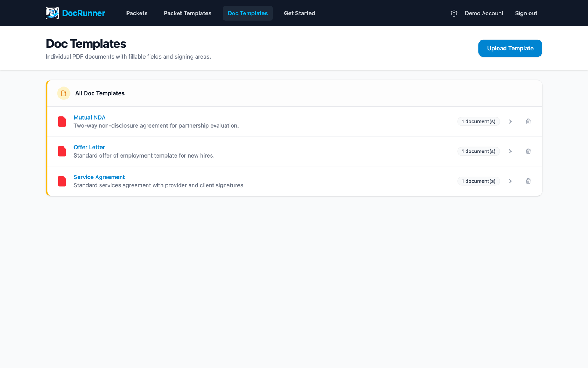Click the red PDF icon for Service Agreement

pyautogui.click(x=62, y=181)
